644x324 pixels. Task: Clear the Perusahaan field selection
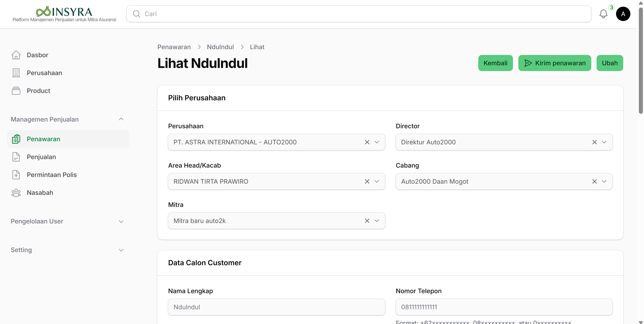click(x=367, y=142)
